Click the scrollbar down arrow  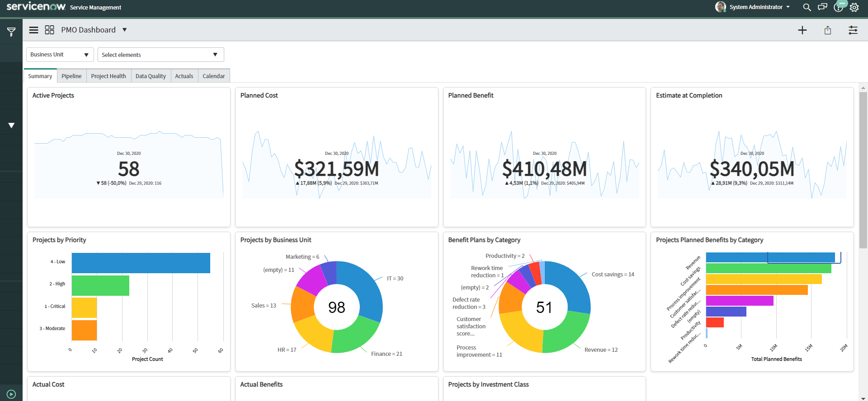pos(863,398)
